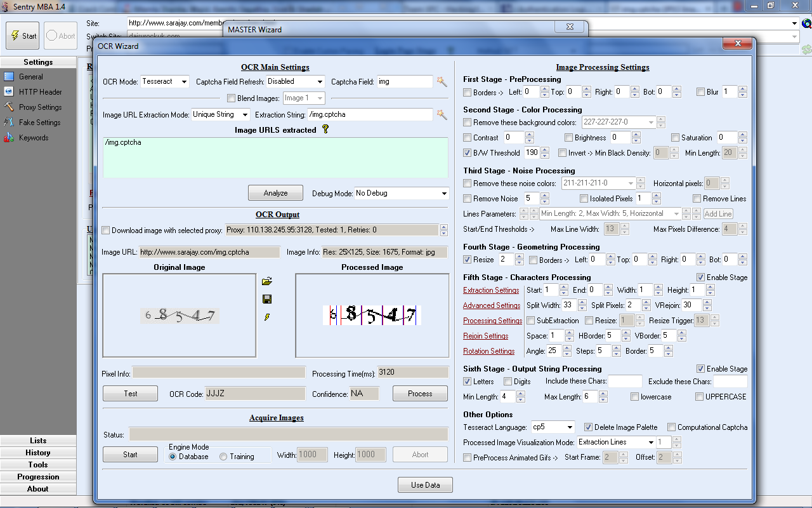Click the green refresh icon at the main window edge
The width and height of the screenshot is (812, 508).
(807, 50)
